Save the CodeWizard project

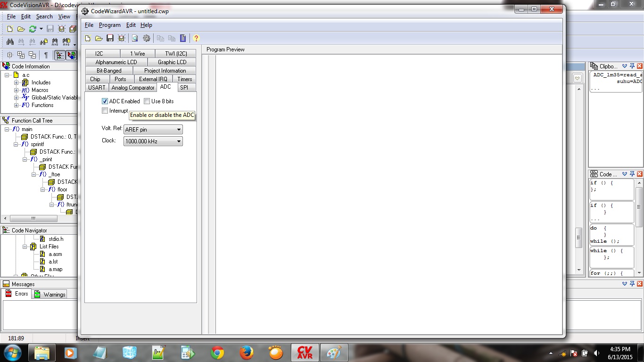[x=110, y=39]
